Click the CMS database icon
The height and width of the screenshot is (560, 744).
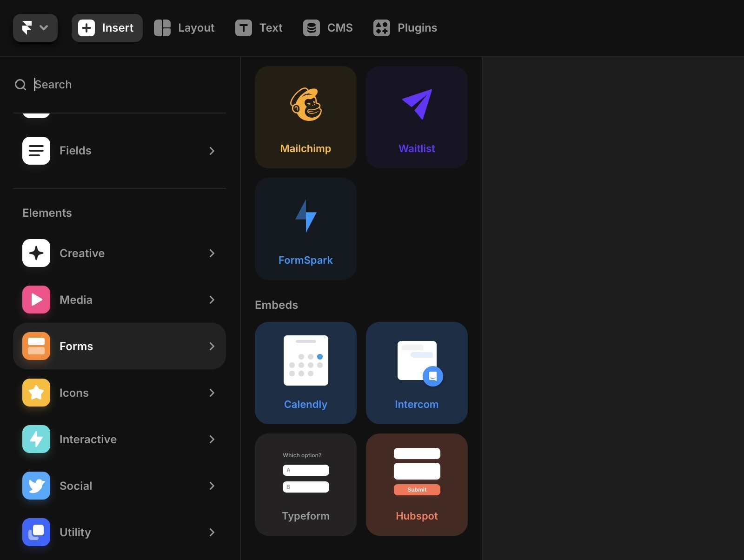point(312,28)
